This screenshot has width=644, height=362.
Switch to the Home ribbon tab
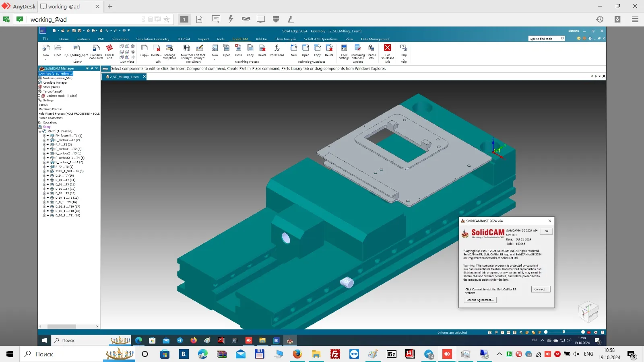64,39
